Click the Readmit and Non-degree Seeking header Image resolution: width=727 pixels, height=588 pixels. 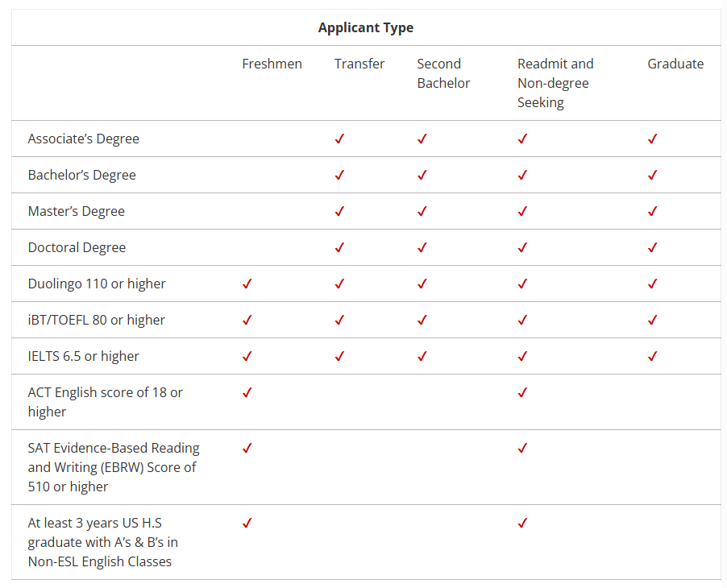click(555, 83)
